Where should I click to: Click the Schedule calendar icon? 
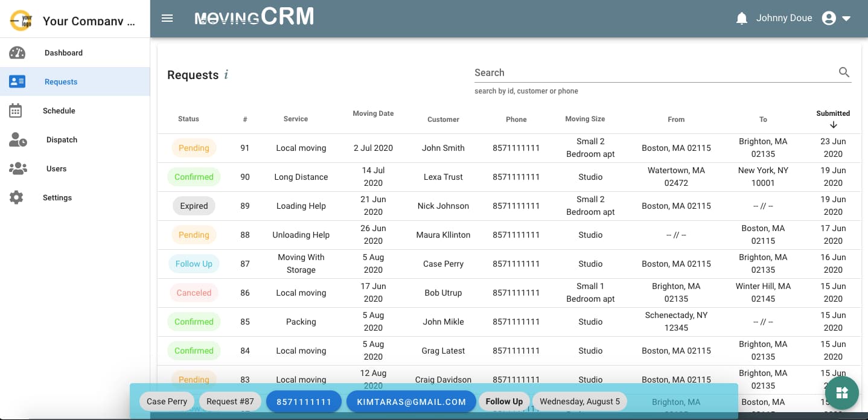pyautogui.click(x=16, y=110)
